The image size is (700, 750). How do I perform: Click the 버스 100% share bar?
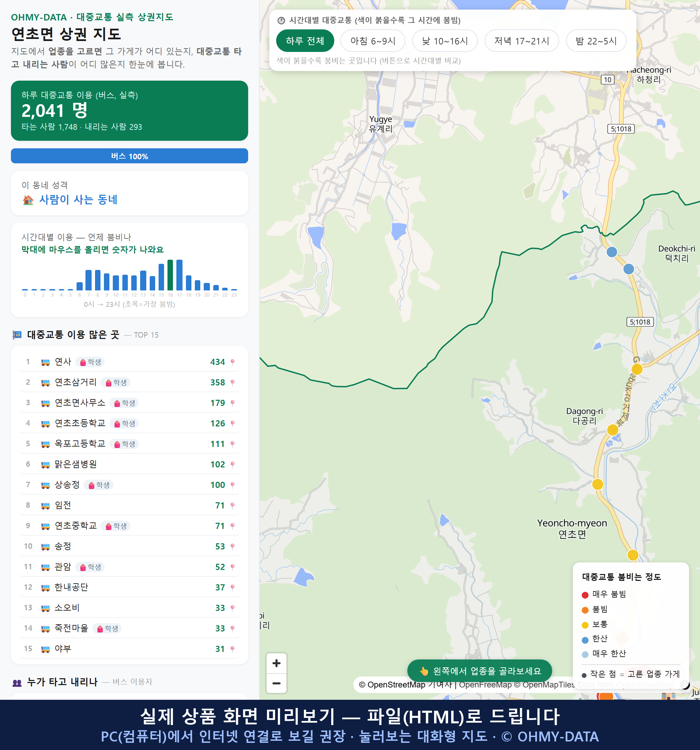pyautogui.click(x=130, y=156)
